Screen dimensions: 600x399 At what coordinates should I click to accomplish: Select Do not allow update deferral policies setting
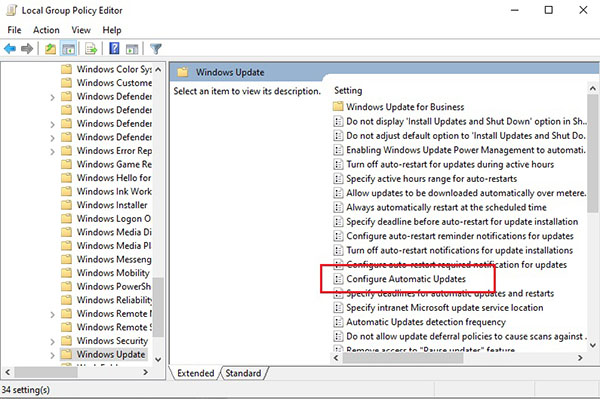tap(460, 336)
